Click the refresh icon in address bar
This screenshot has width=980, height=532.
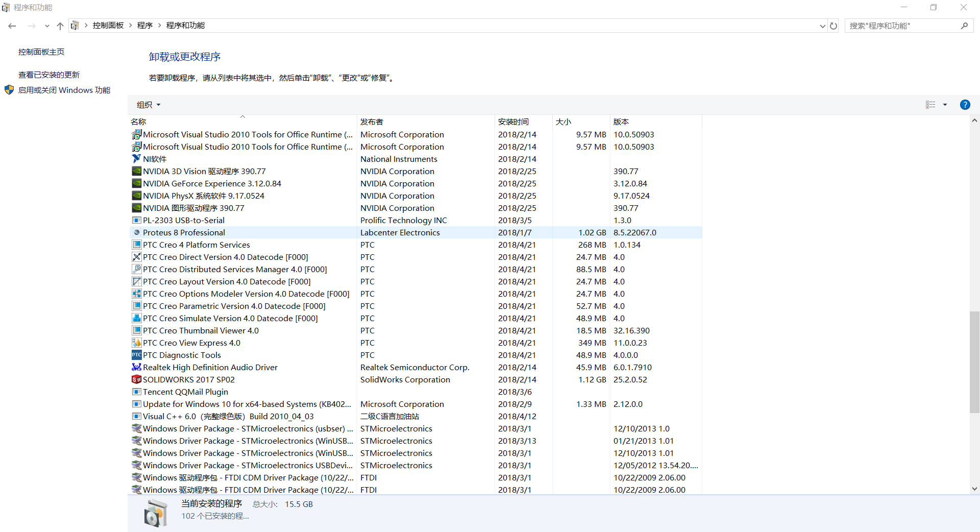pos(834,26)
